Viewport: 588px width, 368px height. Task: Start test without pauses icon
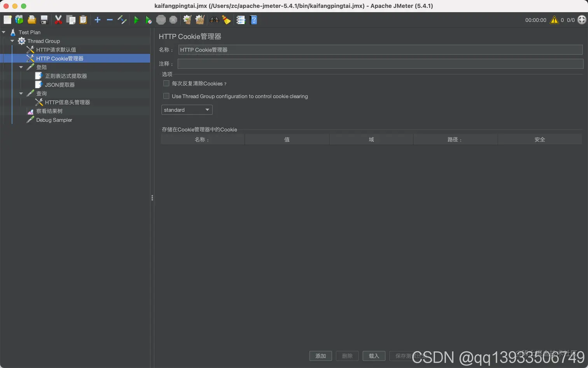coord(149,20)
